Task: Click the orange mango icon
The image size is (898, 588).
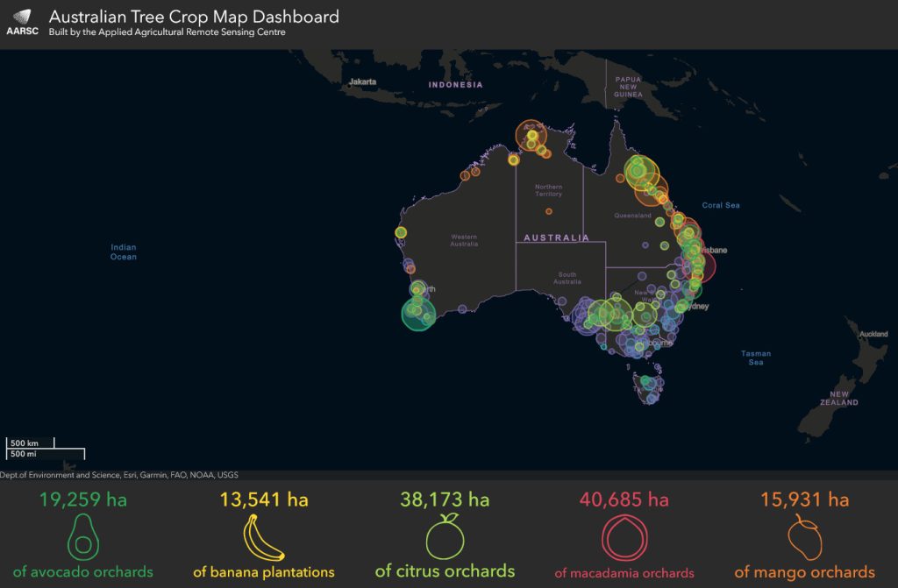Action: click(x=804, y=538)
